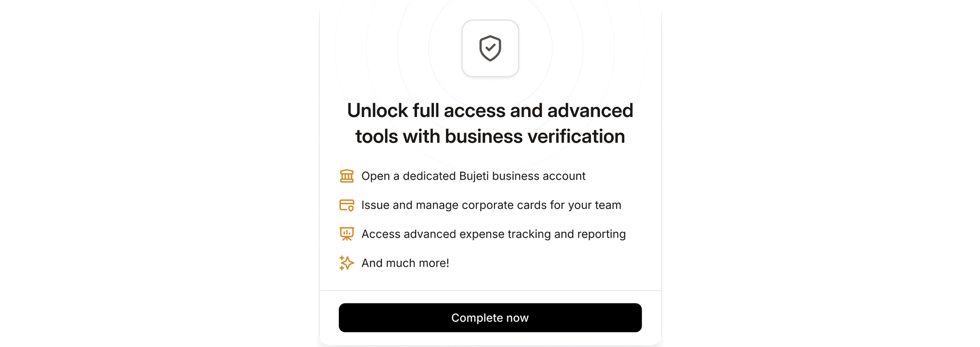
Task: Click the 'Unlock full access and advanced' heading line
Action: click(x=490, y=111)
